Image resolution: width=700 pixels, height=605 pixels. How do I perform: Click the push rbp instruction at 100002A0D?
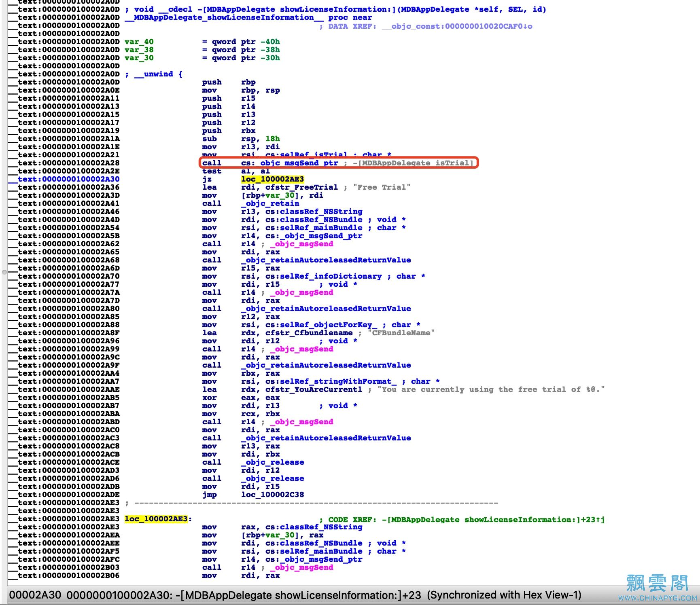[x=229, y=82]
